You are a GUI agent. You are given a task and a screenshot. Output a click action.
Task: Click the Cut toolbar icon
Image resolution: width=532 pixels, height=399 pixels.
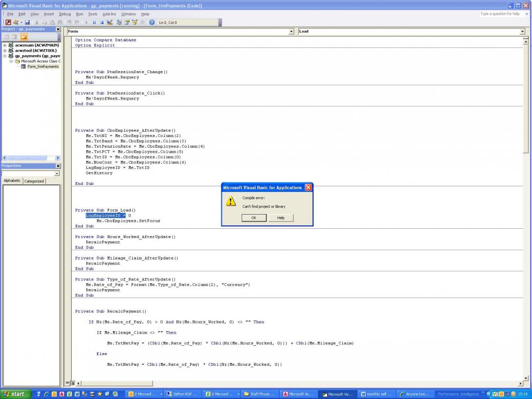pyautogui.click(x=37, y=22)
